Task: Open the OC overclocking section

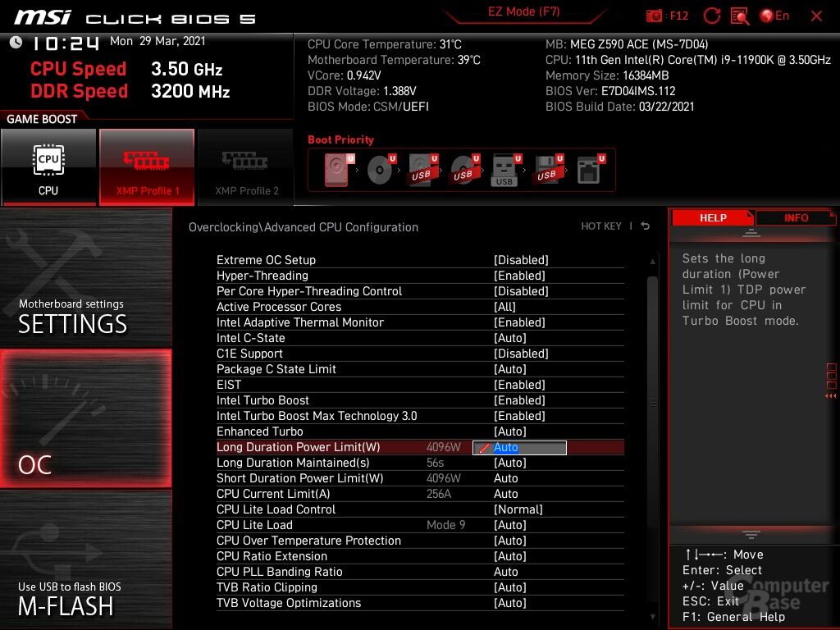Action: click(x=85, y=418)
